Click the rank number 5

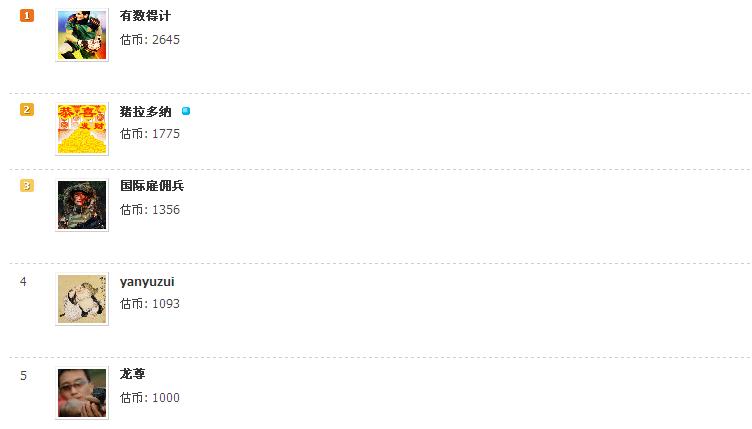coord(24,375)
